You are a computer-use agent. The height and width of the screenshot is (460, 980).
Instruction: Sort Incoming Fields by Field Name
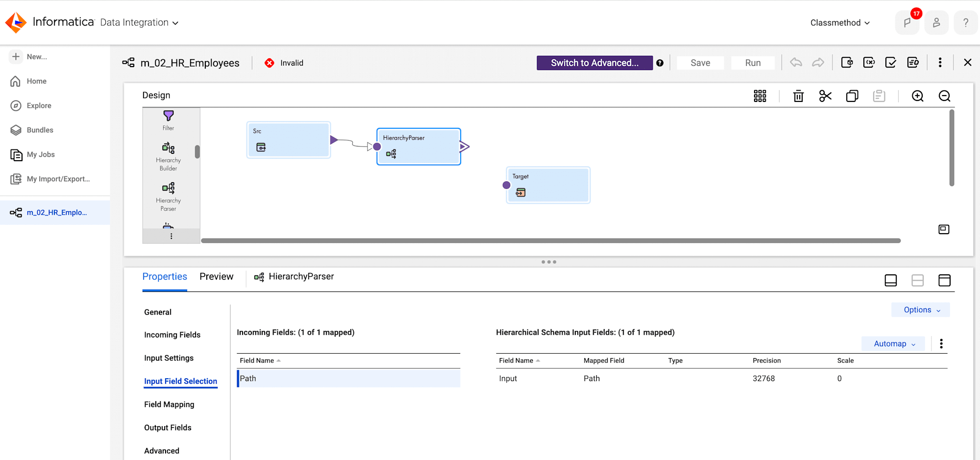(260, 361)
